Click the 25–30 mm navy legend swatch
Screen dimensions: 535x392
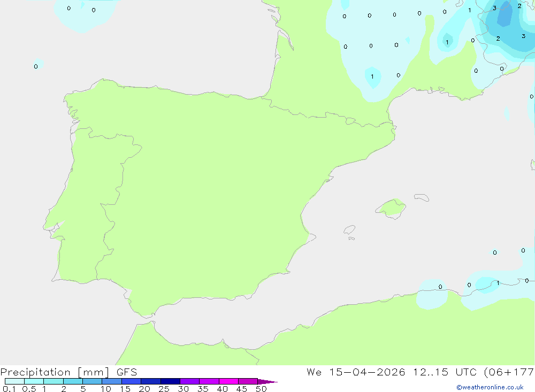pyautogui.click(x=170, y=381)
